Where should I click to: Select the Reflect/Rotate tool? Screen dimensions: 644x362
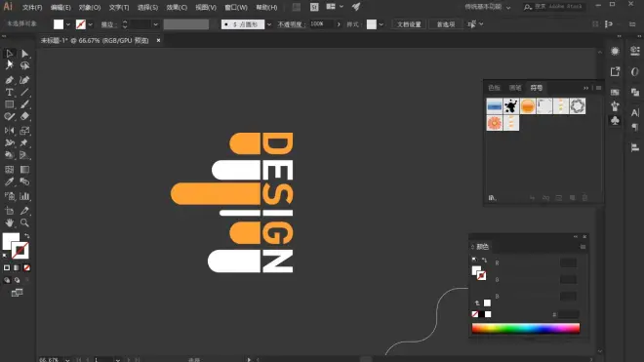click(x=9, y=131)
